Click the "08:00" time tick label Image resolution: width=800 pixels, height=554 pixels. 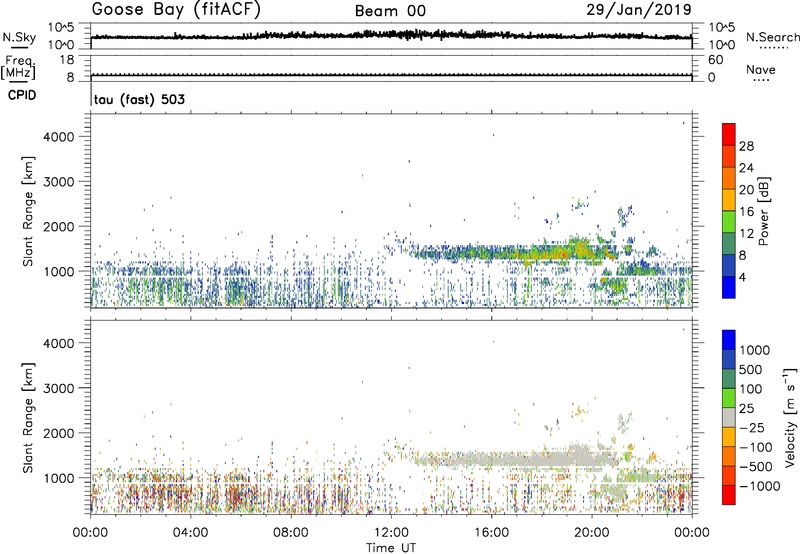click(x=291, y=533)
